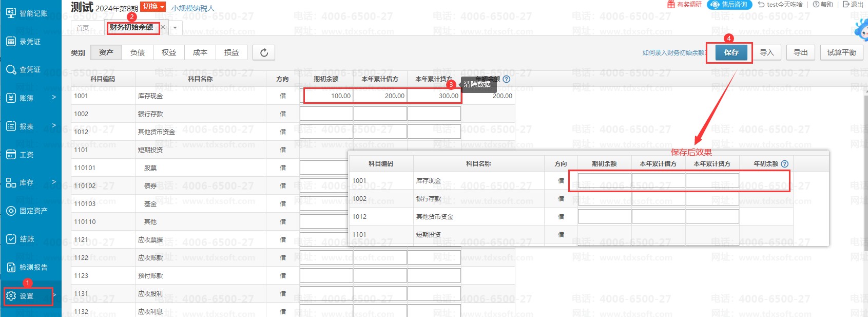
Task: Open the 检测报告 sidebar item
Action: point(27,267)
